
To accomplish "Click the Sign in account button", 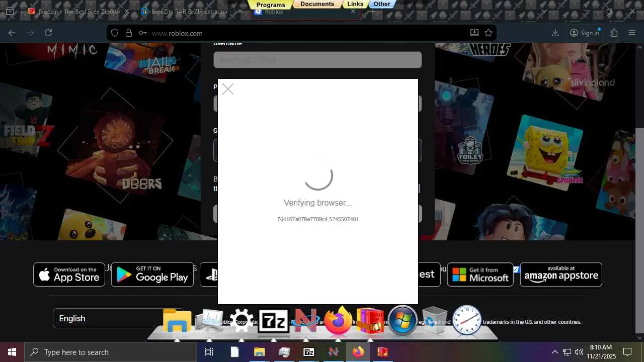I will pos(585,33).
